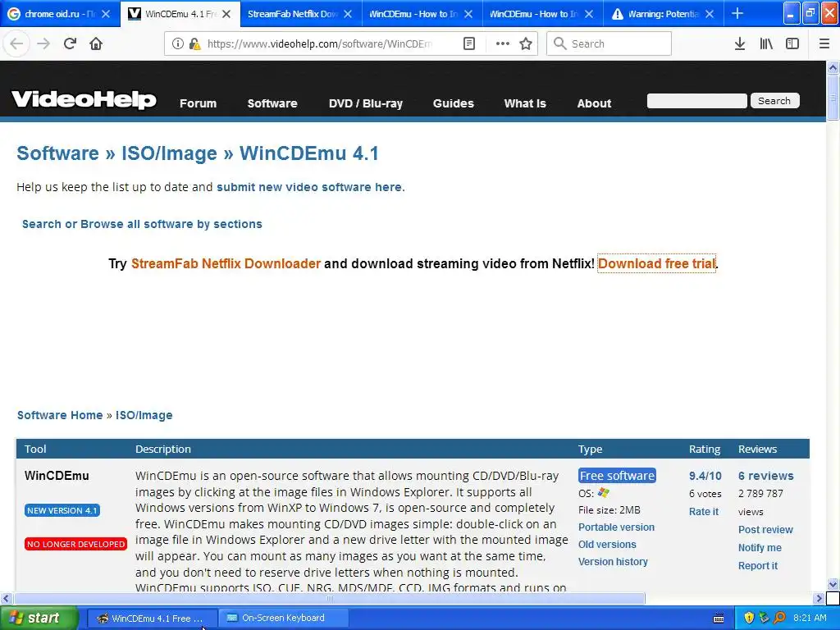Click the NEW VERSION 4.1 badge
840x630 pixels.
point(62,510)
